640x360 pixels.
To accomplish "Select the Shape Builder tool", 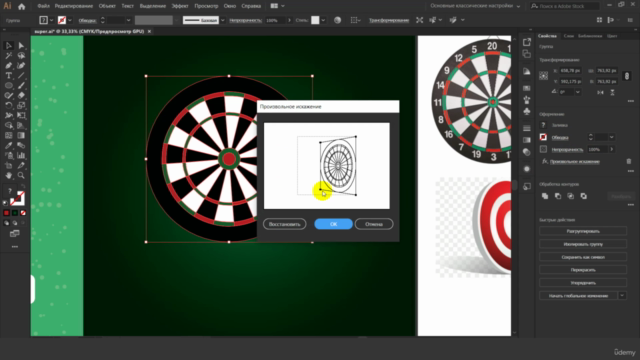I will (x=9, y=125).
